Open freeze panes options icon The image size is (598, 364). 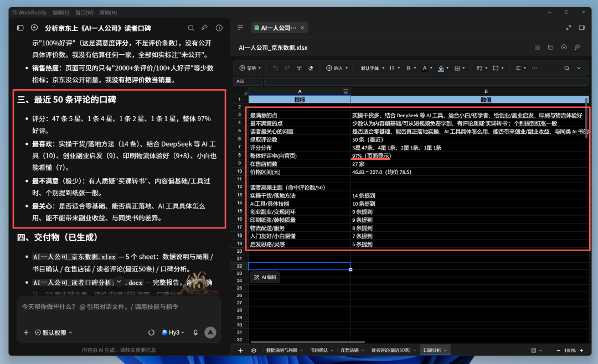(x=480, y=68)
